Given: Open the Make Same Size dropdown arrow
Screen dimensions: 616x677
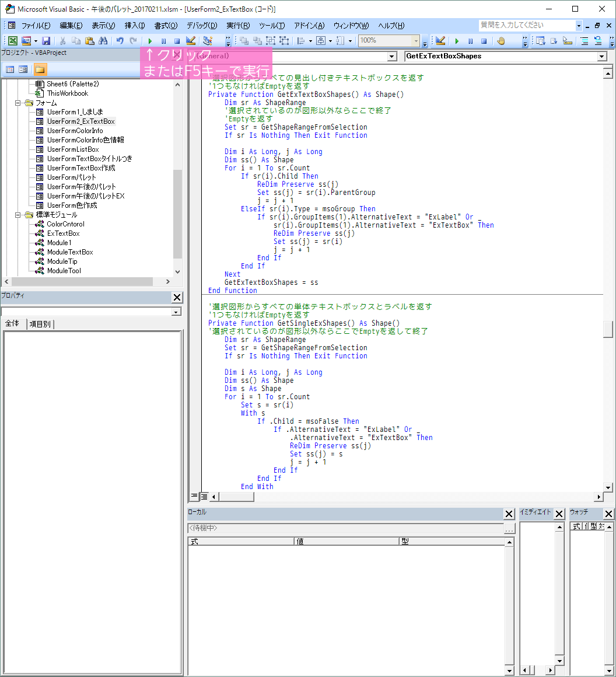Looking at the screenshot, I should (350, 41).
